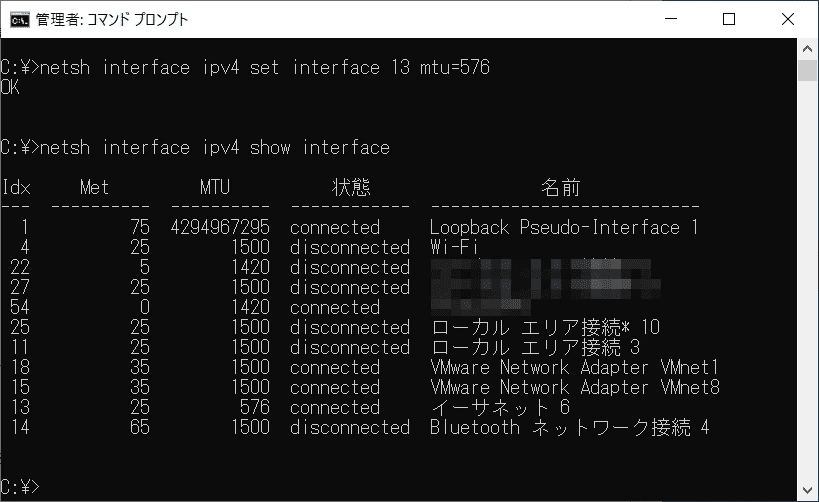Click the 名前 column header
This screenshot has height=502, width=819.
[560, 187]
